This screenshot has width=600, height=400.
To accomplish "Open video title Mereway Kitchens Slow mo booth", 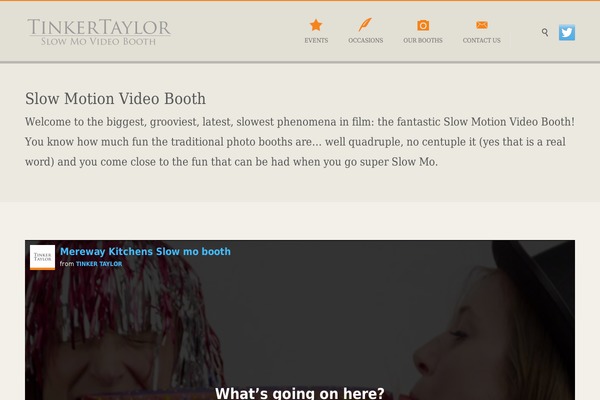I will click(145, 251).
